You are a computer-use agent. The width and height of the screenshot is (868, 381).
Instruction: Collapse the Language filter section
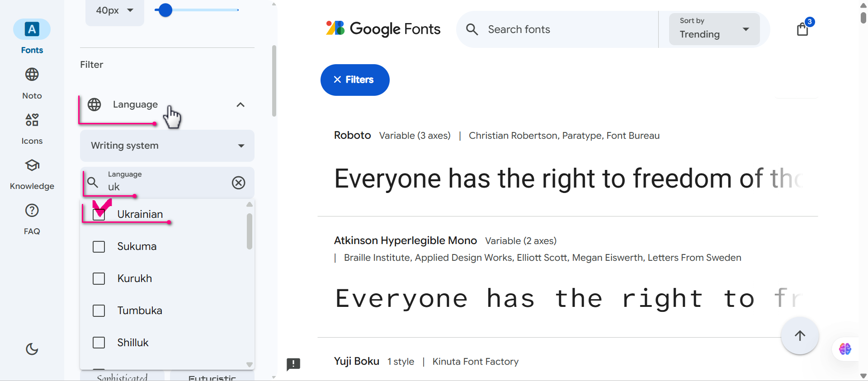(240, 105)
